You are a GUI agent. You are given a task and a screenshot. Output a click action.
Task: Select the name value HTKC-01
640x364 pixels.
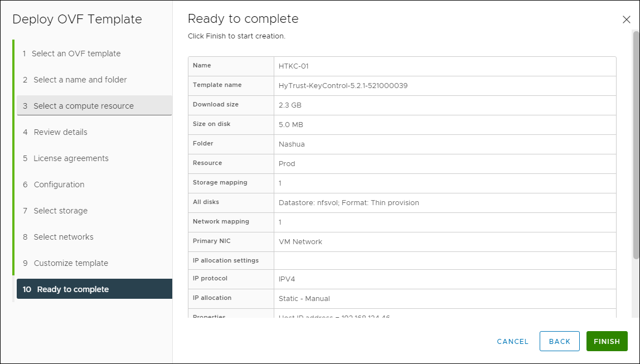coord(293,66)
